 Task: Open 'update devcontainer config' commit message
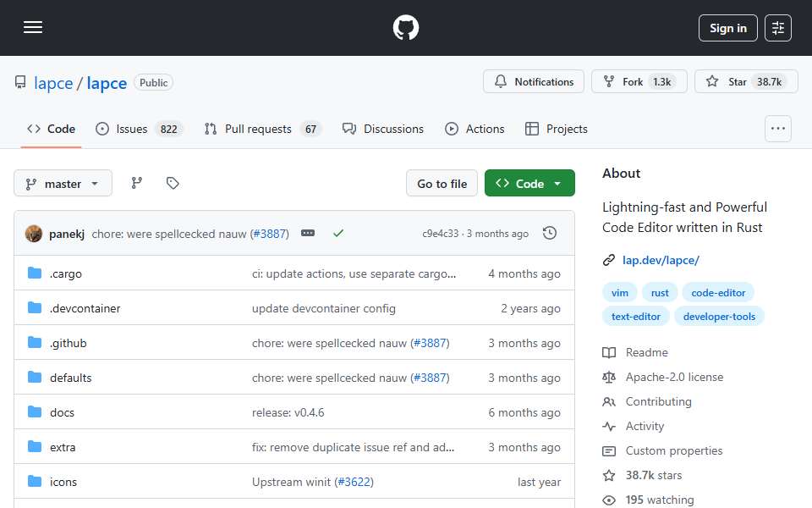[324, 308]
